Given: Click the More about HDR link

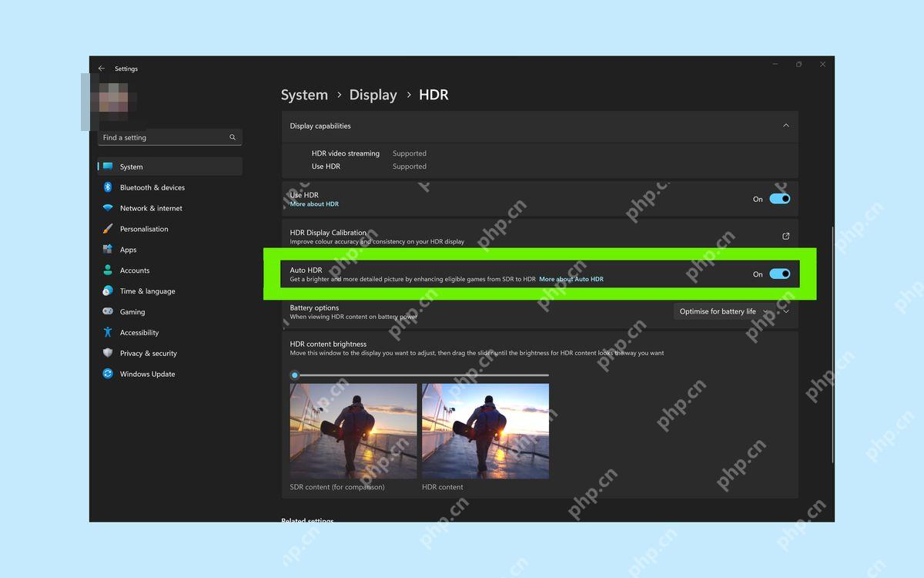Looking at the screenshot, I should point(314,204).
